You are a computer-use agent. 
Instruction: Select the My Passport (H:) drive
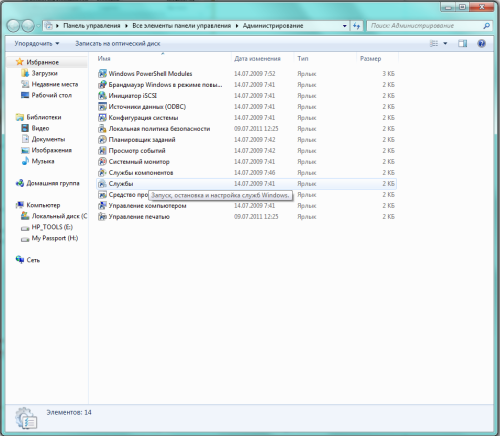coord(55,238)
